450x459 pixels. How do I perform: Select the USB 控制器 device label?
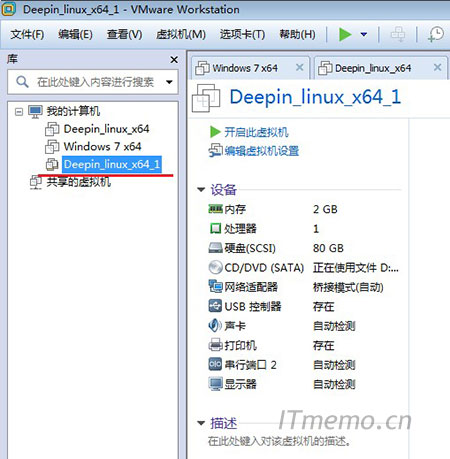[x=253, y=306]
